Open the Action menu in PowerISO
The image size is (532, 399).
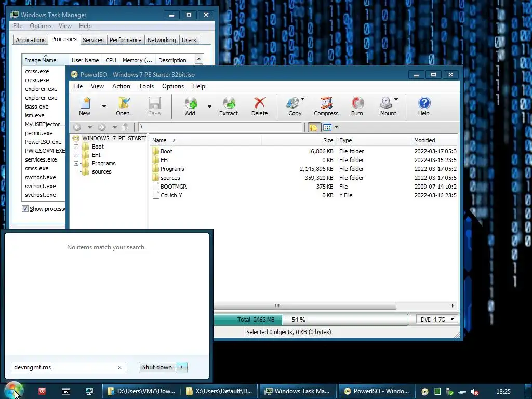[121, 86]
